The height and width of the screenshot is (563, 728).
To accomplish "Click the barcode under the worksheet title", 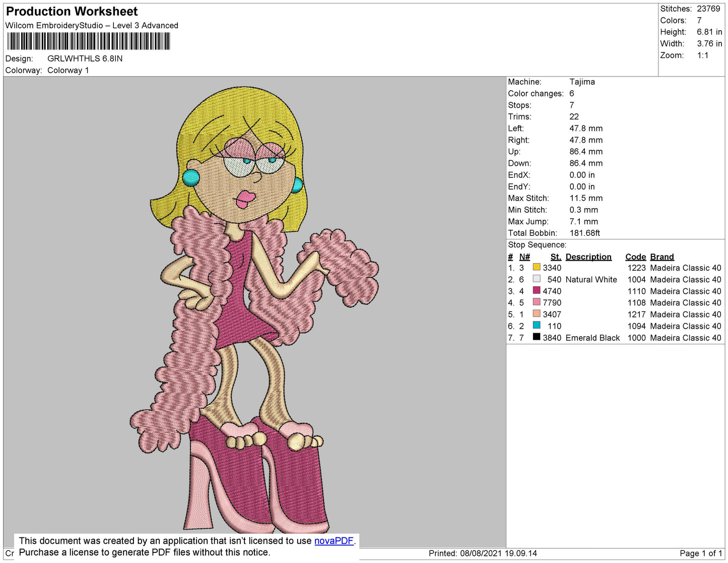I will pos(89,41).
